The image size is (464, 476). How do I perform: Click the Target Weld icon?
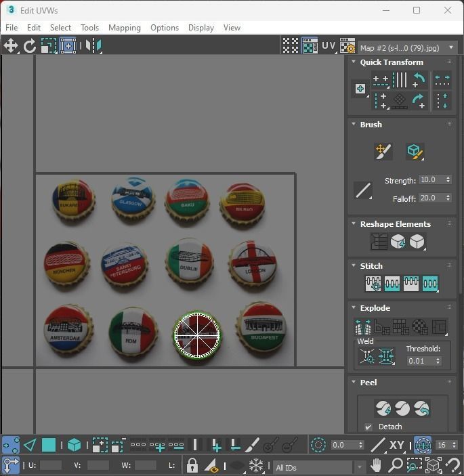pos(367,355)
